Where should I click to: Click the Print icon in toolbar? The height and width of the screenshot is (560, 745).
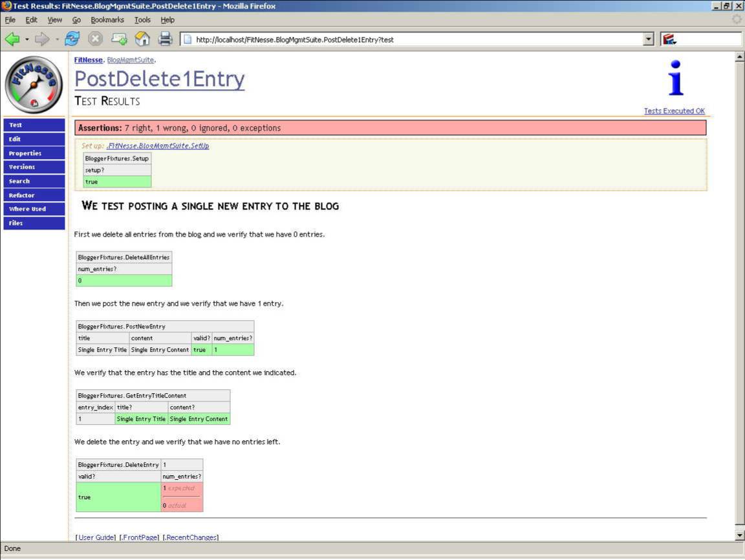pos(166,39)
